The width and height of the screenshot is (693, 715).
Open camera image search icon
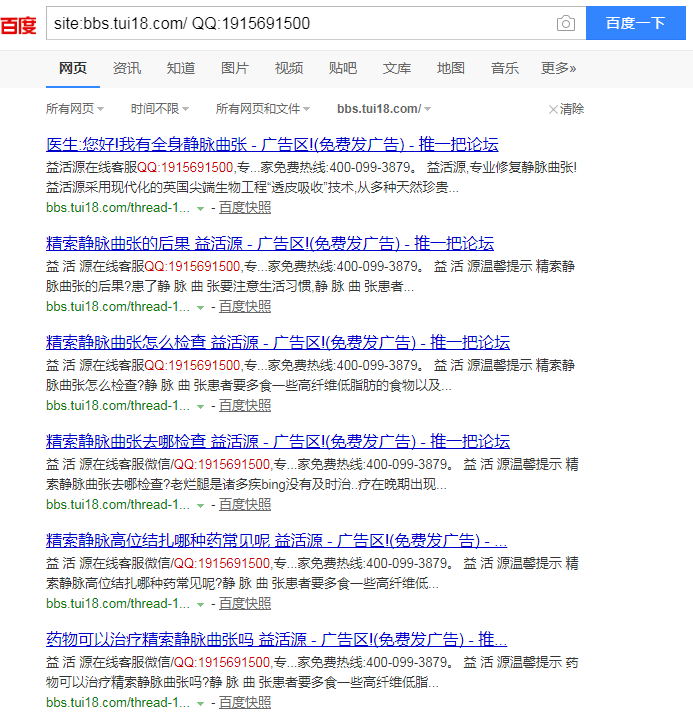(x=566, y=23)
